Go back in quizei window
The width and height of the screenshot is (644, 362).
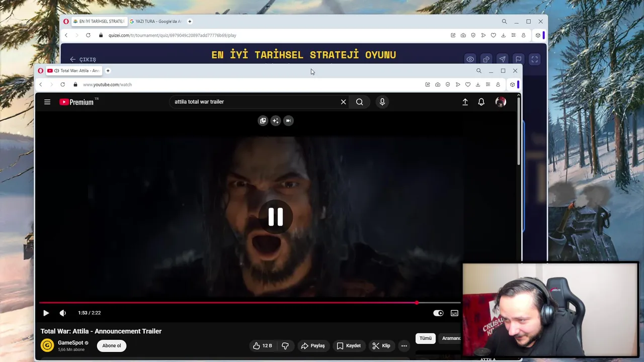tap(66, 35)
